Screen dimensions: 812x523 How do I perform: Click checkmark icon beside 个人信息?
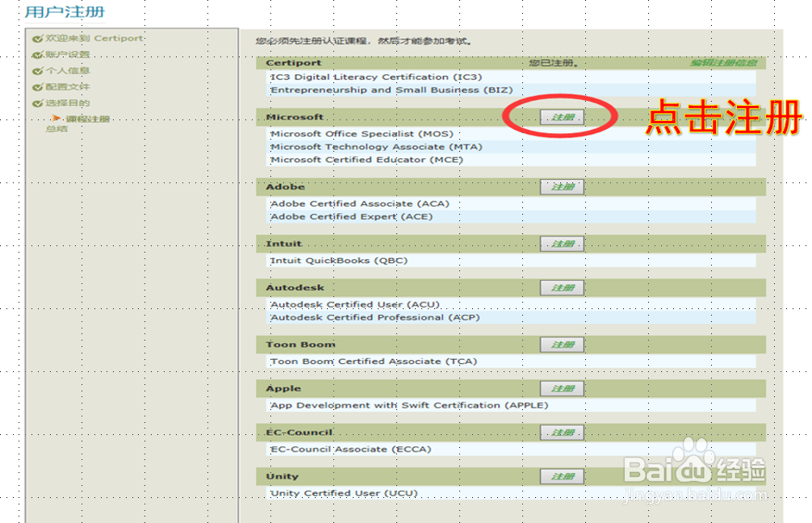coord(38,71)
